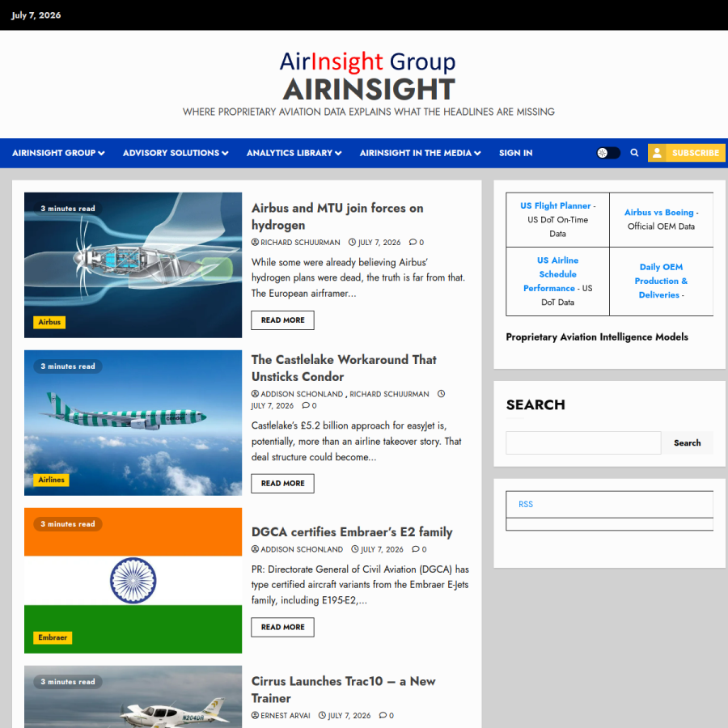
Task: Expand AirInsight in the Media menu chevron
Action: coord(477,153)
